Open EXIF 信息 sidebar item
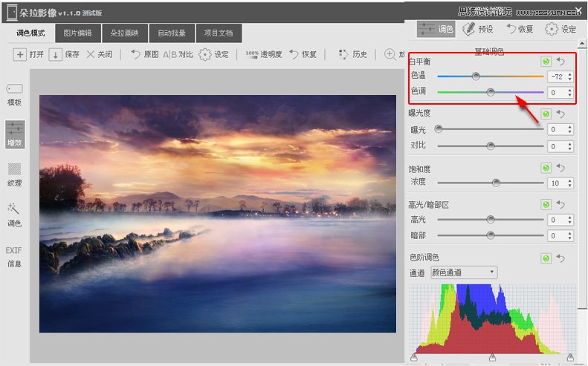 14,257
